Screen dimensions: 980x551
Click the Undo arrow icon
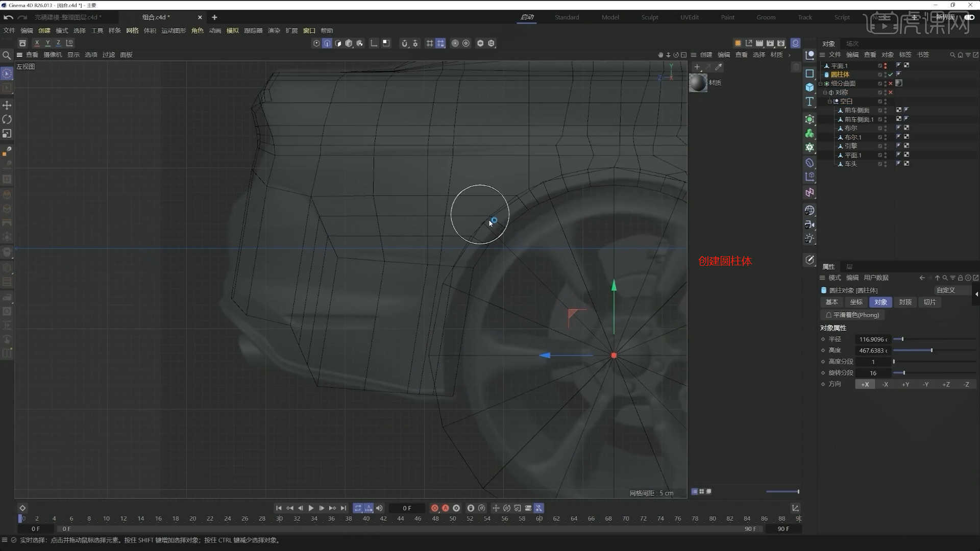[x=8, y=17]
